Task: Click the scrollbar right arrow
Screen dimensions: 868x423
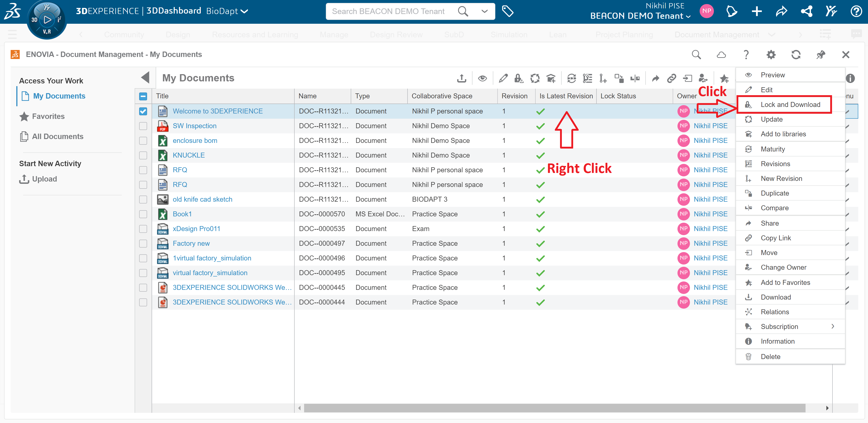Action: click(x=827, y=408)
